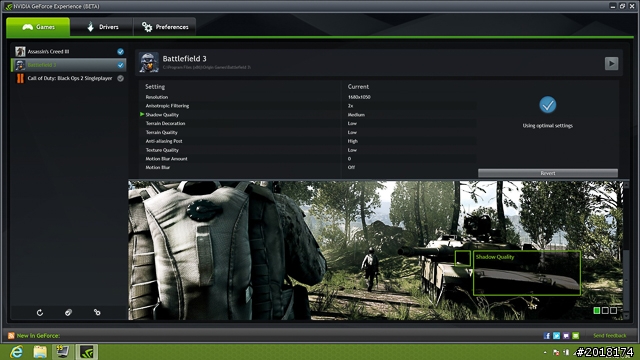Screen dimensions: 640x360
Task: Select the Anisotropic Filtering setting row
Action: (308, 106)
